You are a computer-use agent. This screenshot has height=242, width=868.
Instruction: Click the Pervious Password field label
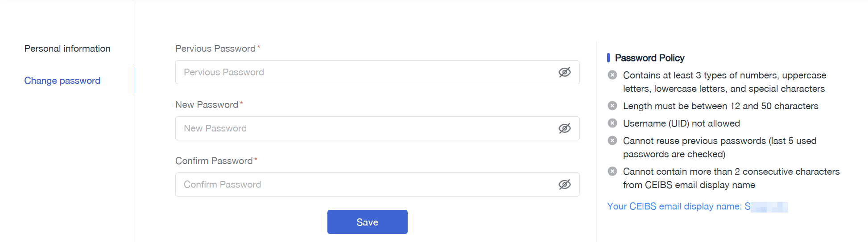click(x=215, y=49)
